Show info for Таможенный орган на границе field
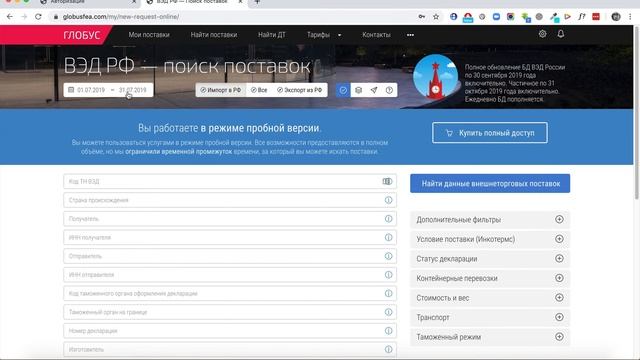640x360 pixels. pos(388,312)
